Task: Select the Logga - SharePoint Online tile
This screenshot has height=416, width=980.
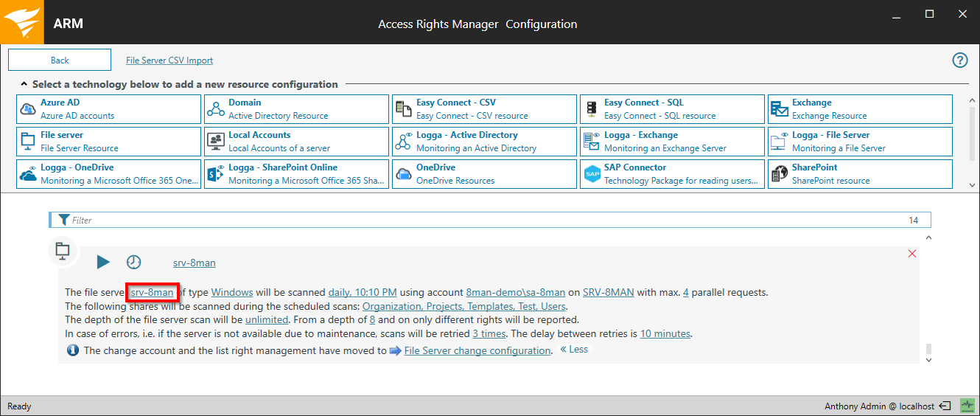Action: [296, 174]
